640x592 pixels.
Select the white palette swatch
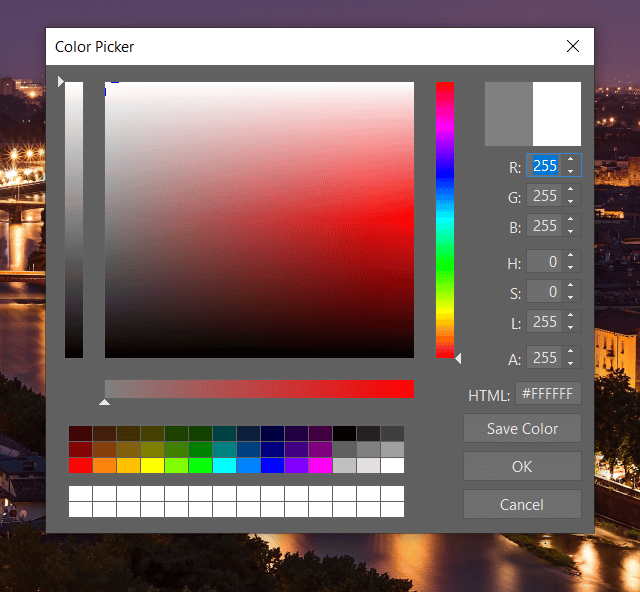pyautogui.click(x=393, y=465)
